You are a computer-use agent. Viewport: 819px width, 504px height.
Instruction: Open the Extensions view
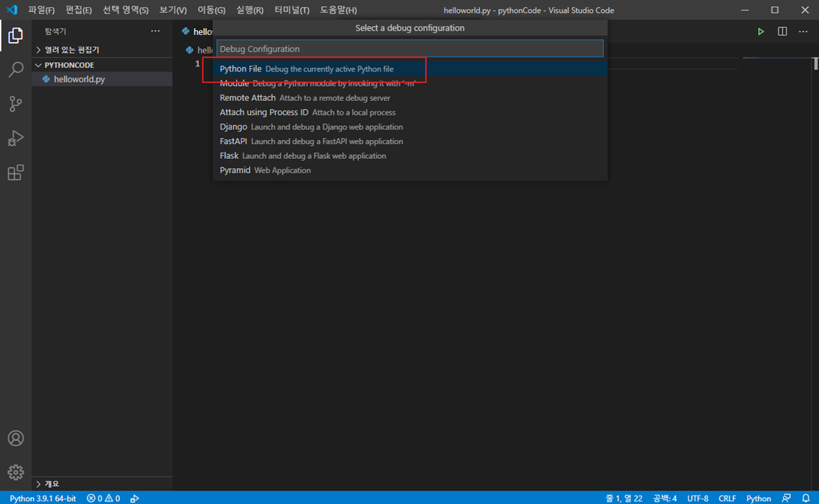(x=15, y=173)
